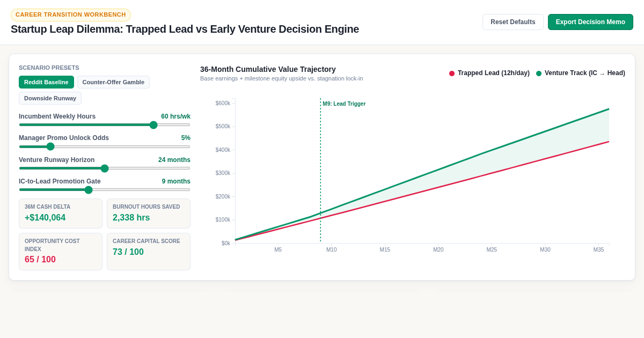Click the Career Transition Workbench badge
The width and height of the screenshot is (644, 338).
point(71,15)
